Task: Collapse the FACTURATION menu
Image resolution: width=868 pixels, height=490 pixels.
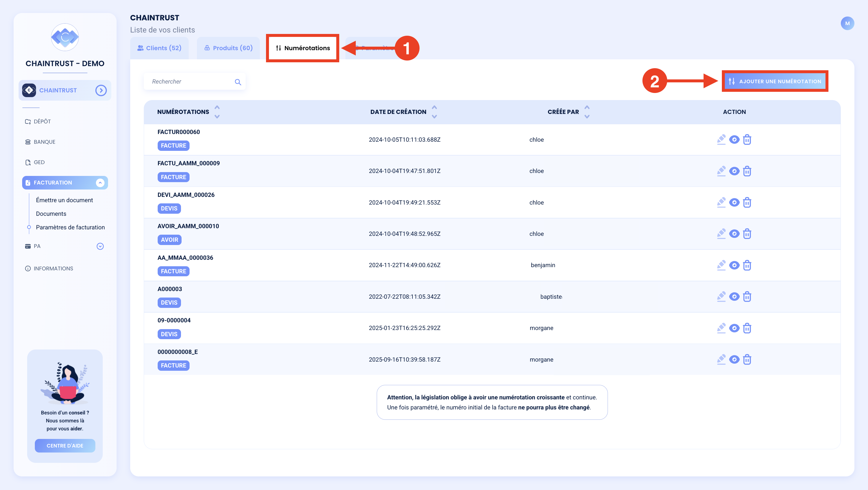Action: tap(100, 183)
